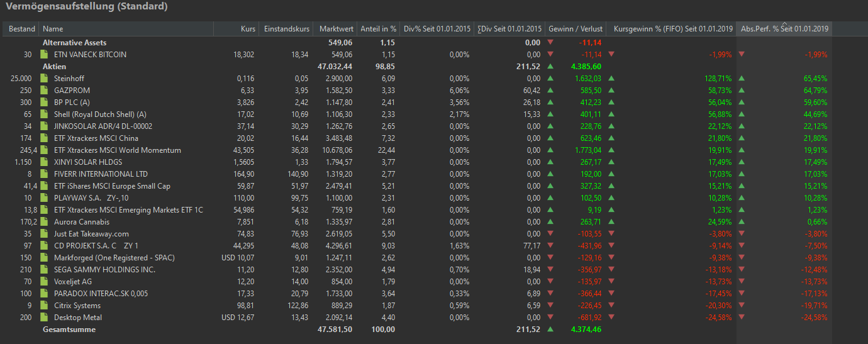Click the icon of PARADOX INTERAC.SK

(x=44, y=294)
